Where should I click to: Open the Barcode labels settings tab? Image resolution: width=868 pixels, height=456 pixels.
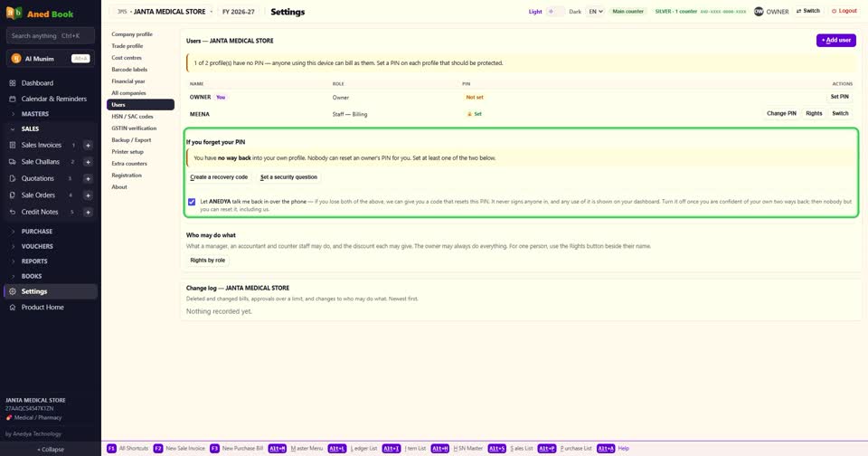[129, 70]
